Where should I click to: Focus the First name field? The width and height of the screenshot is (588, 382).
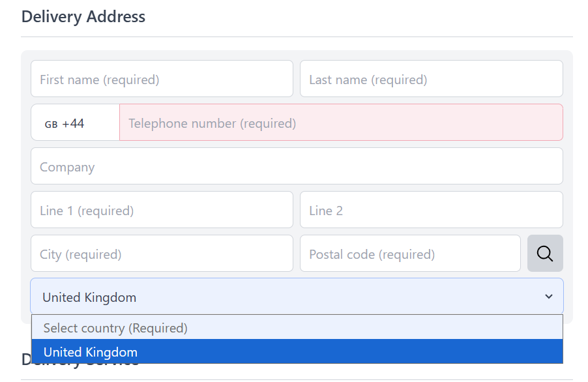162,80
